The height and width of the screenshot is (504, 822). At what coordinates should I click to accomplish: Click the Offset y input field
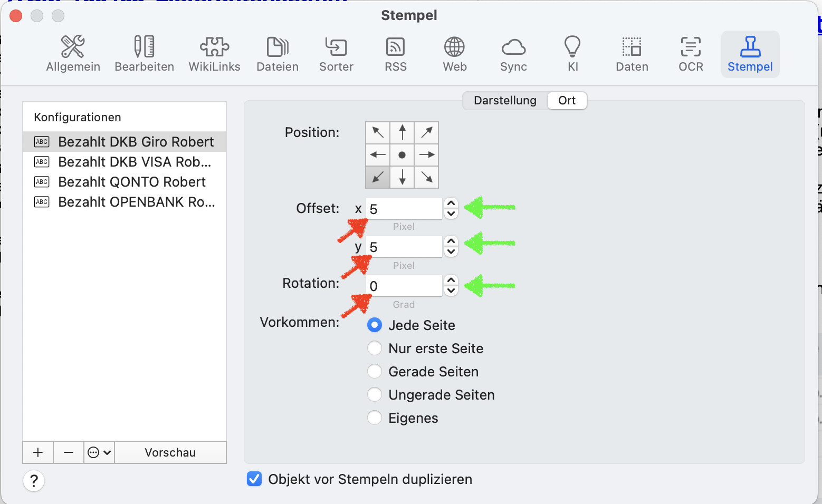tap(404, 247)
